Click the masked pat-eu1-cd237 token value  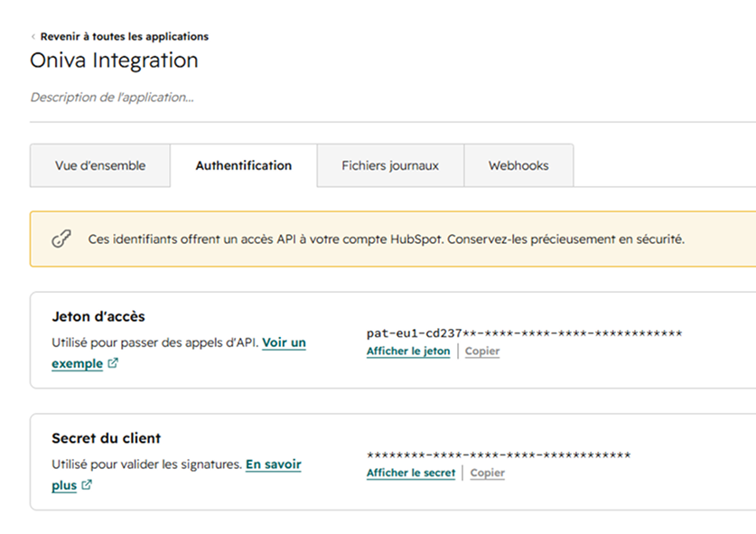pyautogui.click(x=524, y=333)
